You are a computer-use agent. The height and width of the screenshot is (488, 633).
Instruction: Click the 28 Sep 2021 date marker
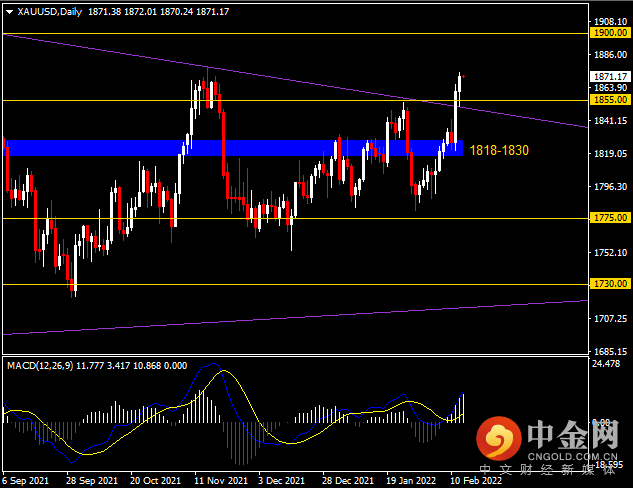click(92, 481)
